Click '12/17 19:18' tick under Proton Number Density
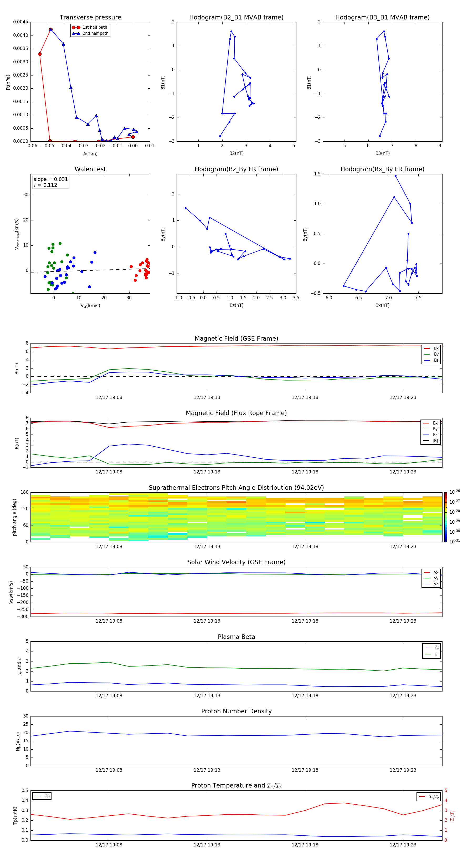Screen dimensions: 473x868 (305, 770)
